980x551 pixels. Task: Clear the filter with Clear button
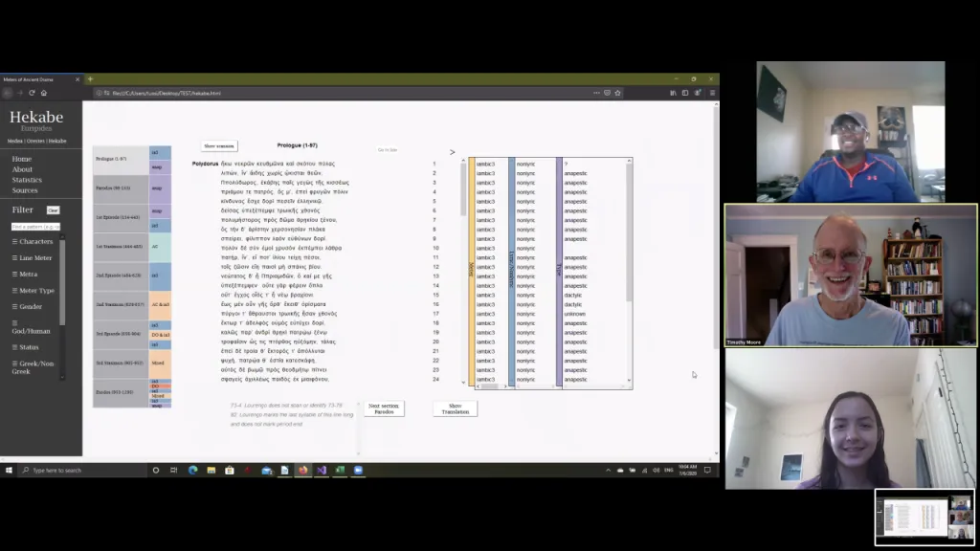click(x=54, y=210)
